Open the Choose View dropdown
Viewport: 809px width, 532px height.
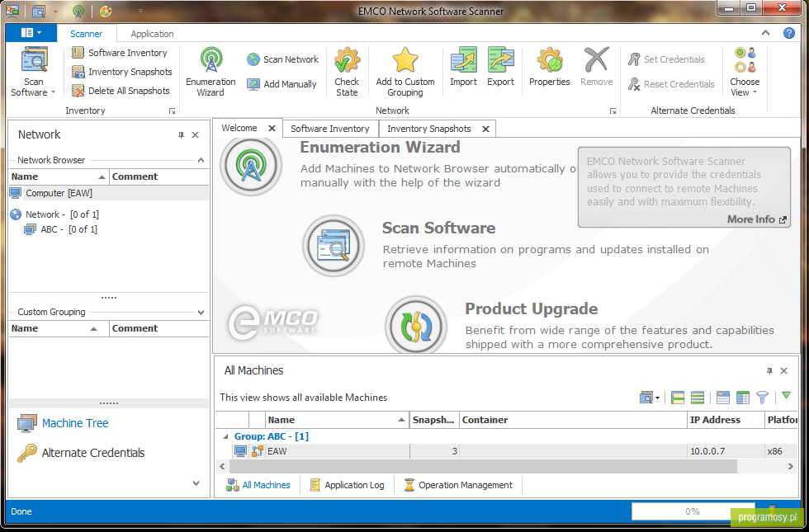(x=745, y=72)
